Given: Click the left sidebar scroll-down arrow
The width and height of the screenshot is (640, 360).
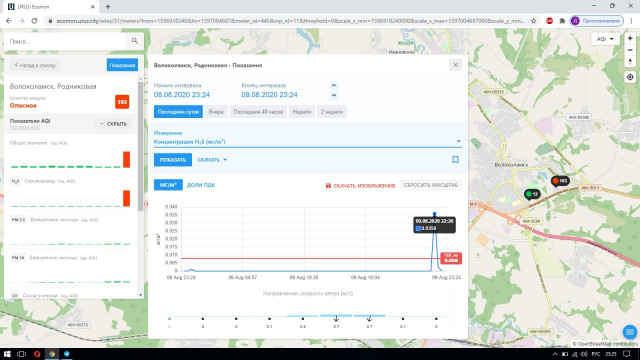Looking at the screenshot, I should coord(140,295).
